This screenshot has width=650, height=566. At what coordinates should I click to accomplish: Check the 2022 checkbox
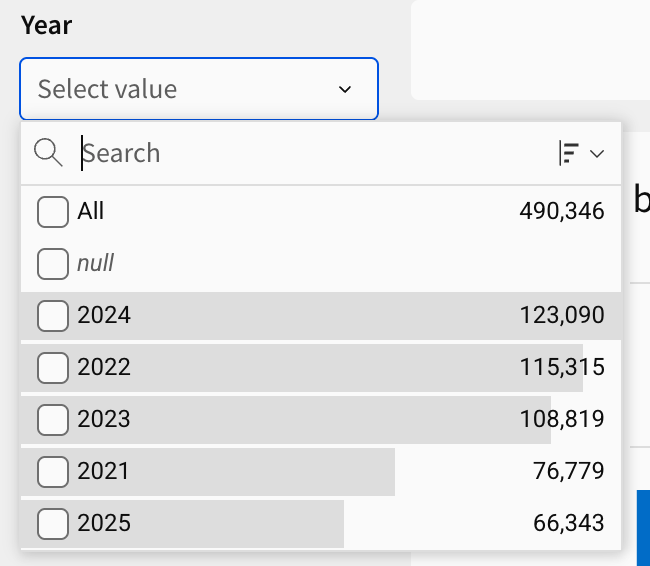point(53,368)
